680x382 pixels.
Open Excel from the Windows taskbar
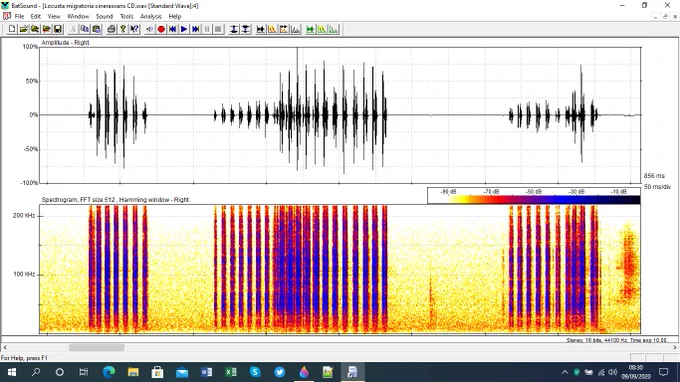click(x=231, y=372)
